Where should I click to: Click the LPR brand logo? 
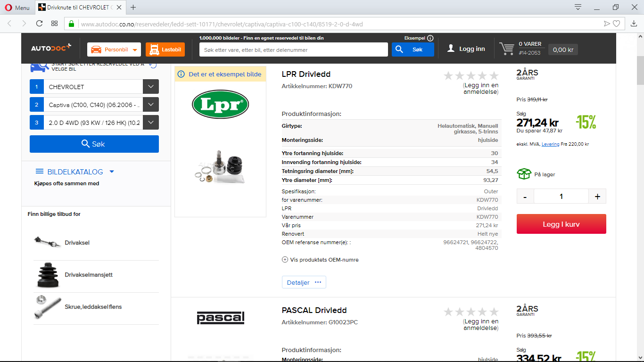[x=220, y=104]
